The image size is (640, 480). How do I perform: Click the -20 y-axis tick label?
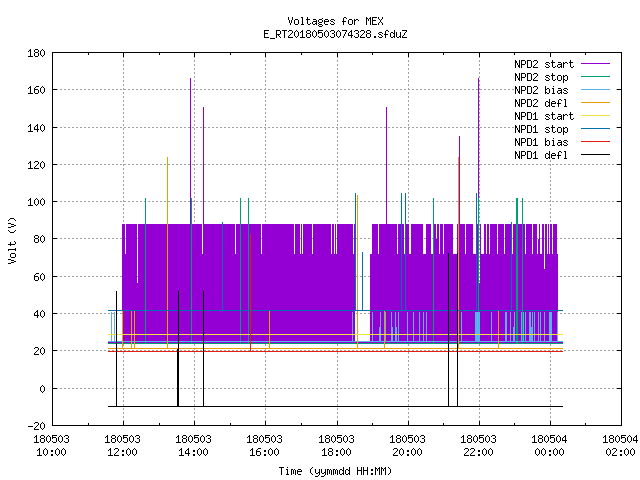36,426
